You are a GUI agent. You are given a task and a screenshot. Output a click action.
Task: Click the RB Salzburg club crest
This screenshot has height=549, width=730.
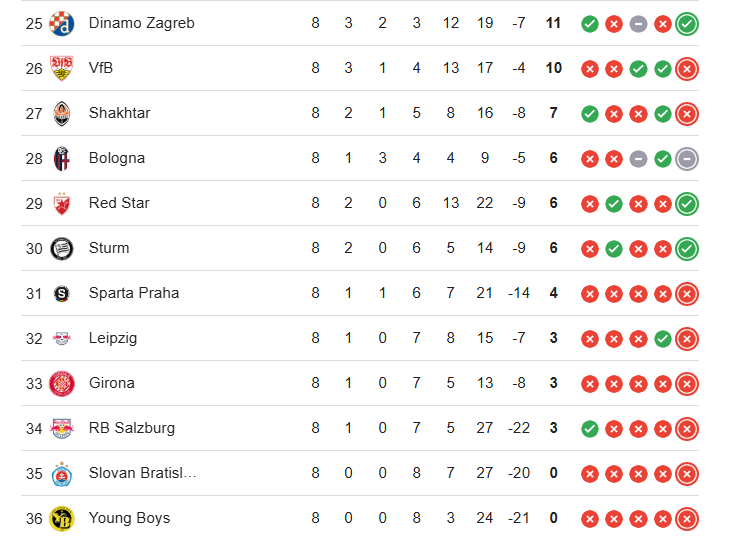click(61, 429)
